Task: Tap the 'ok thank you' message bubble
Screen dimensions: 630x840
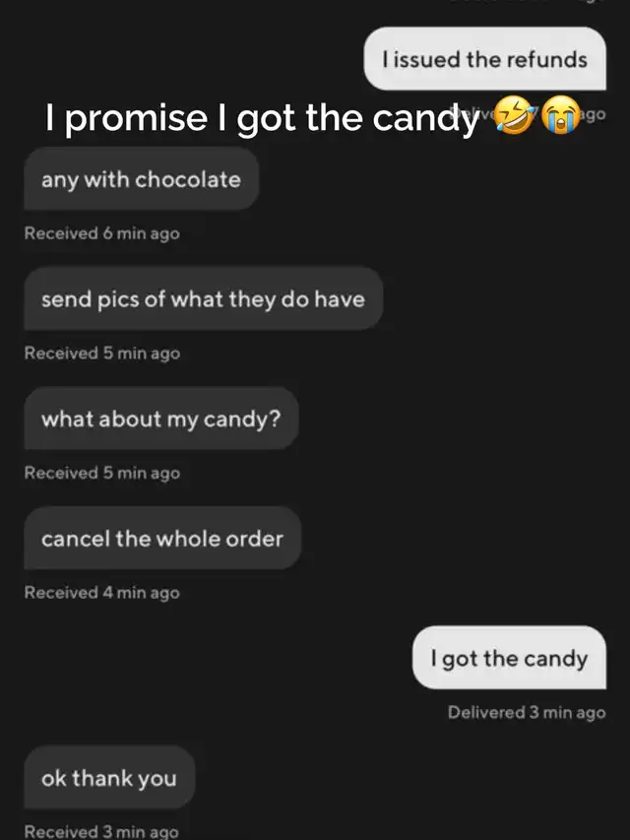Action: click(109, 777)
